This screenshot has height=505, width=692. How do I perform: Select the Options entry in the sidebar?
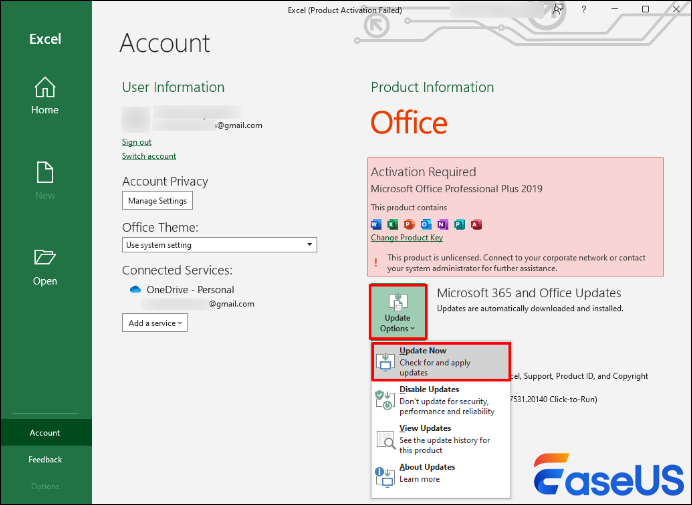tap(46, 486)
